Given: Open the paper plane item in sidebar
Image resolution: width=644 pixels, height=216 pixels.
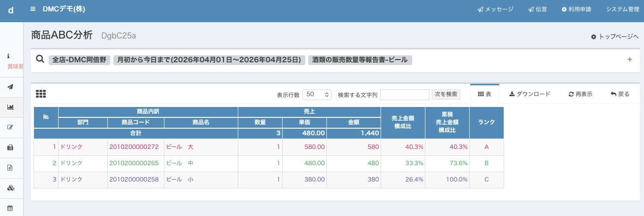Looking at the screenshot, I should tap(10, 87).
